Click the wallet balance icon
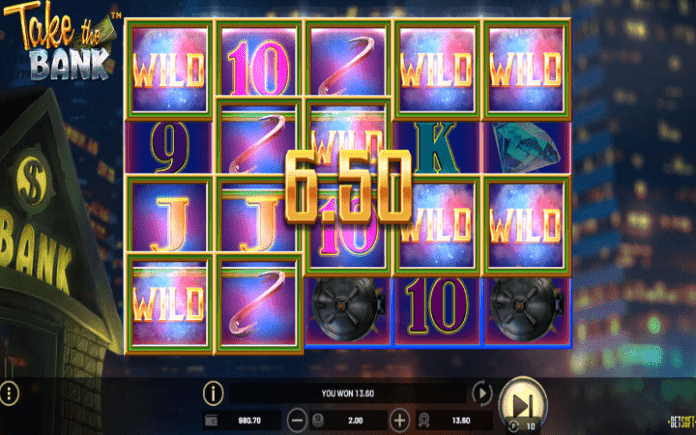 [x=211, y=420]
